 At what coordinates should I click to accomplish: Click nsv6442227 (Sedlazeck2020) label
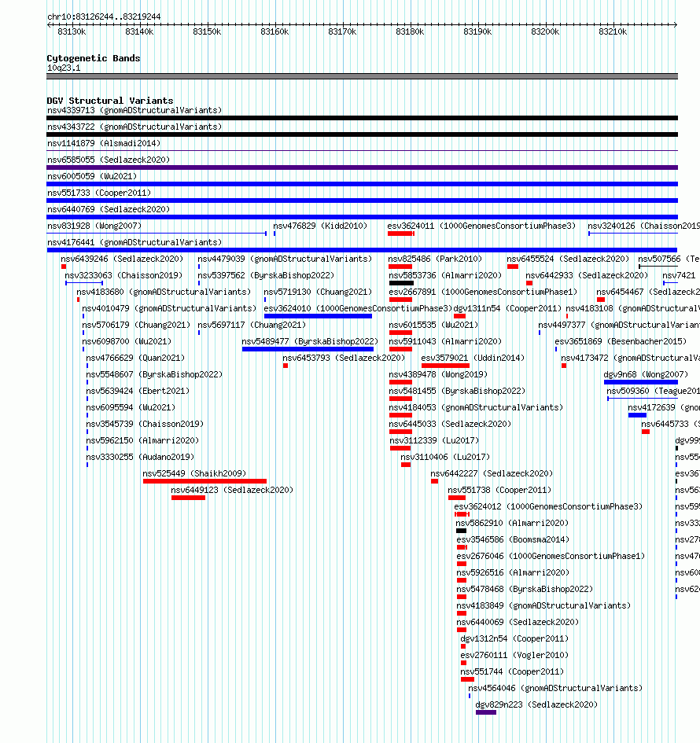492,473
